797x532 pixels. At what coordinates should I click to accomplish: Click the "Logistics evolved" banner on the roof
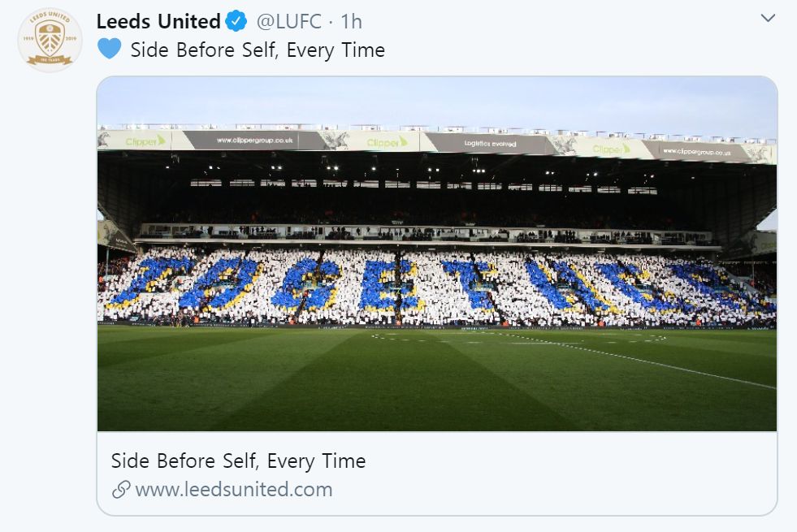490,144
